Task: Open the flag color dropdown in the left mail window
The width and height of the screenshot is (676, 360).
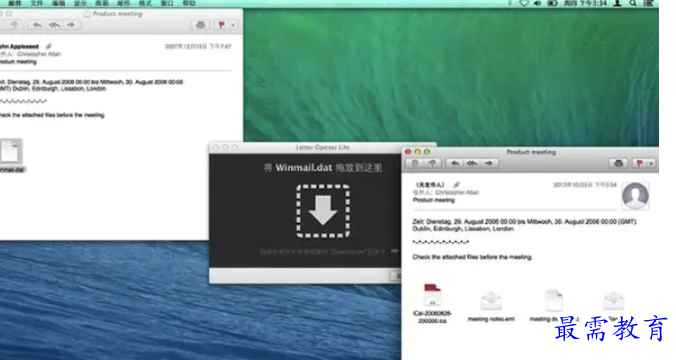Action: (233, 25)
